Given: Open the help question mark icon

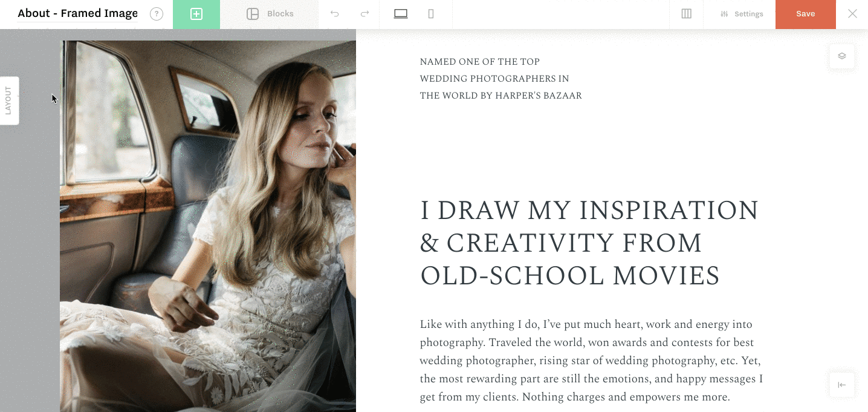Looking at the screenshot, I should (x=157, y=14).
